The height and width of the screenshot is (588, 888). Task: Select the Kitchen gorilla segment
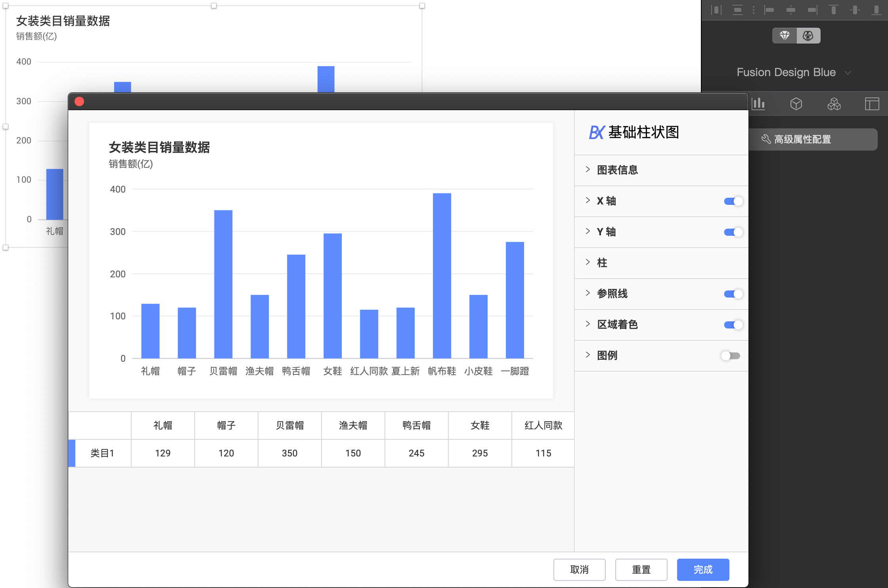point(808,36)
